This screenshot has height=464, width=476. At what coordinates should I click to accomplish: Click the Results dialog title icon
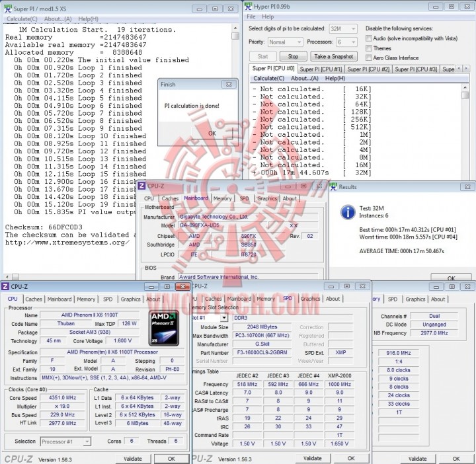coord(333,186)
